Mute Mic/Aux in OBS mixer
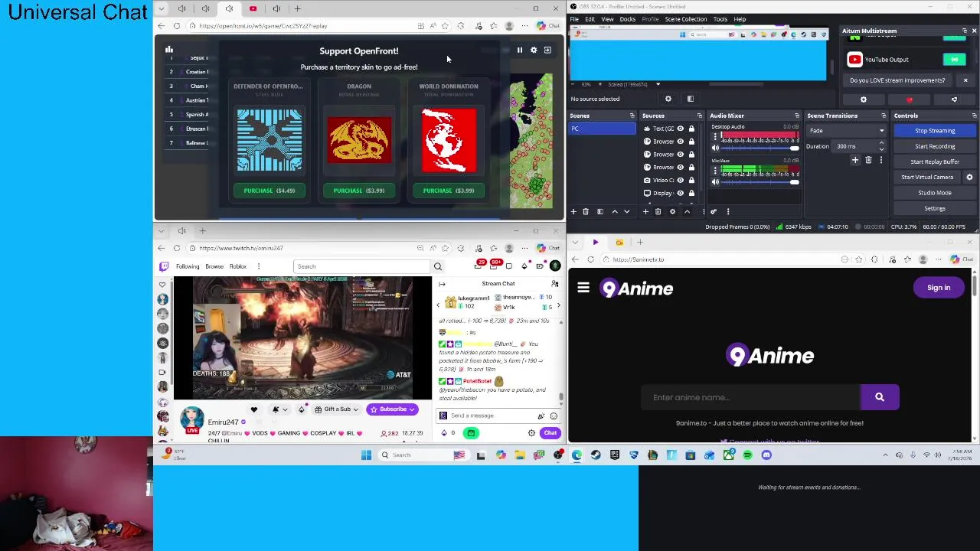Screen dimensions: 980x551 point(715,181)
